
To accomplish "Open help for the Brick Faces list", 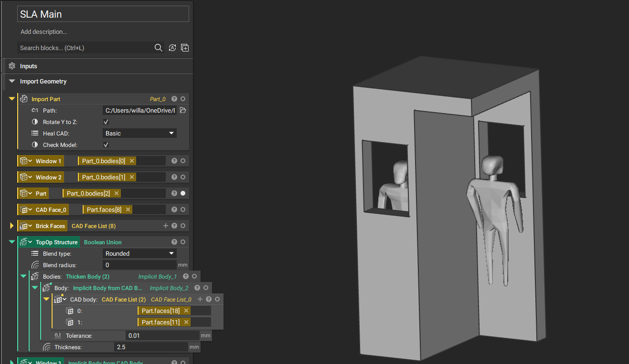I will tap(174, 226).
